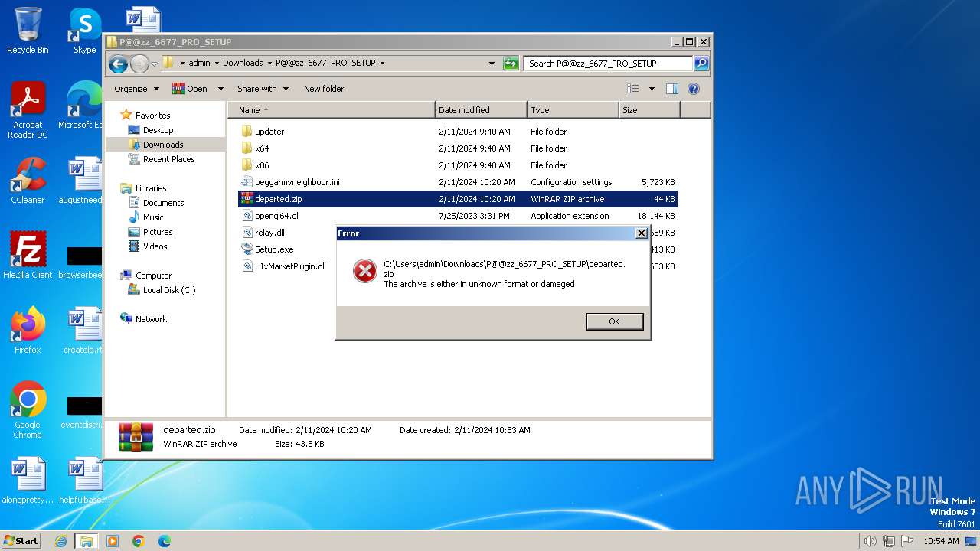The image size is (980, 551).
Task: Sort by the Name column header
Action: point(331,110)
